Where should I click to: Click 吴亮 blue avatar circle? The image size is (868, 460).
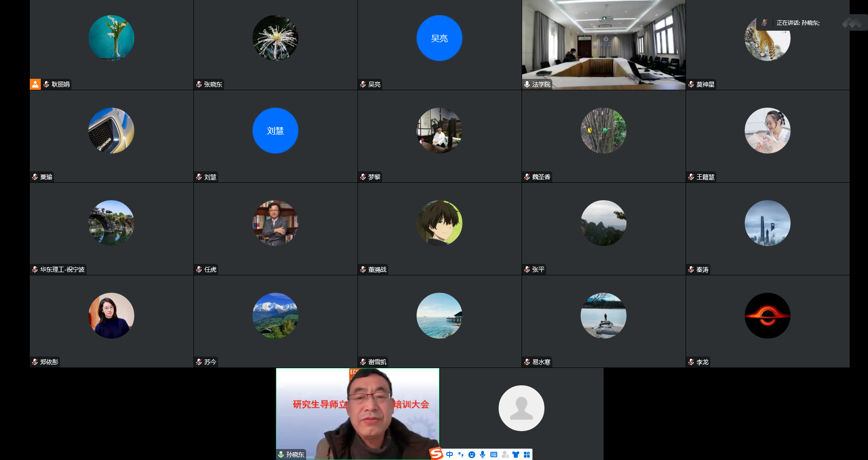click(x=439, y=38)
